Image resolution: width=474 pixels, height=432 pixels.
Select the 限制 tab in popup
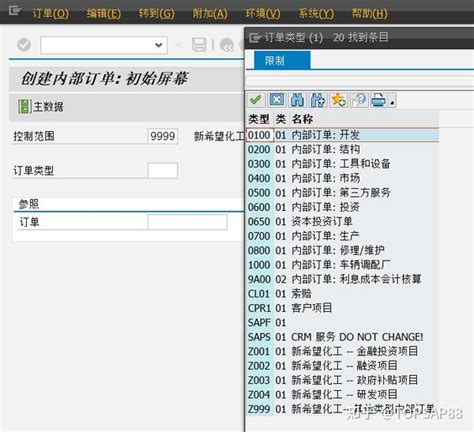(x=282, y=60)
